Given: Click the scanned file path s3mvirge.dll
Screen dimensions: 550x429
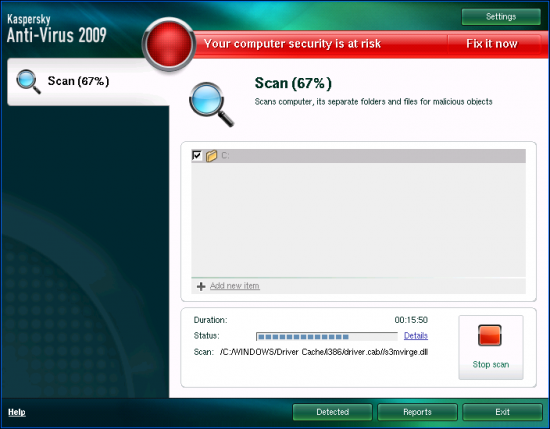Looking at the screenshot, I should pyautogui.click(x=324, y=352).
